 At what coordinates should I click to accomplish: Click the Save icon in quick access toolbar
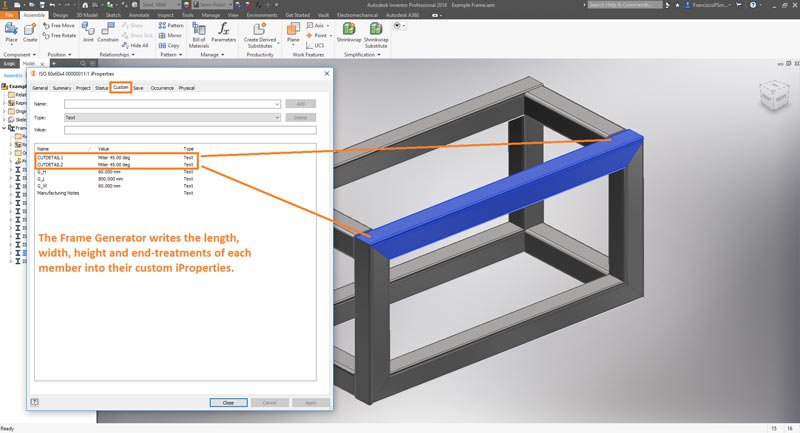41,5
